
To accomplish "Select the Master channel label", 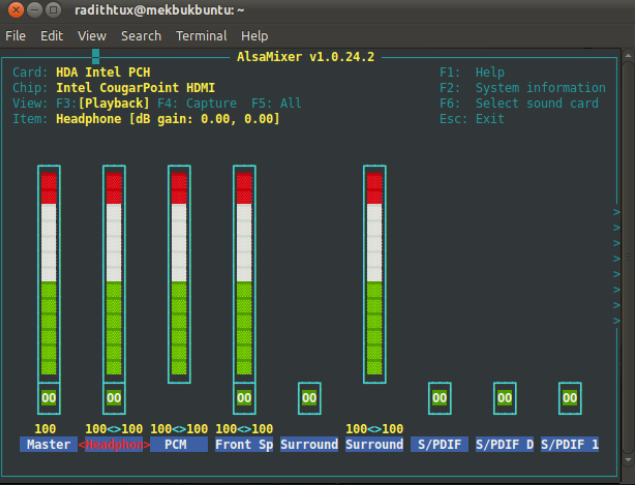I will (49, 444).
